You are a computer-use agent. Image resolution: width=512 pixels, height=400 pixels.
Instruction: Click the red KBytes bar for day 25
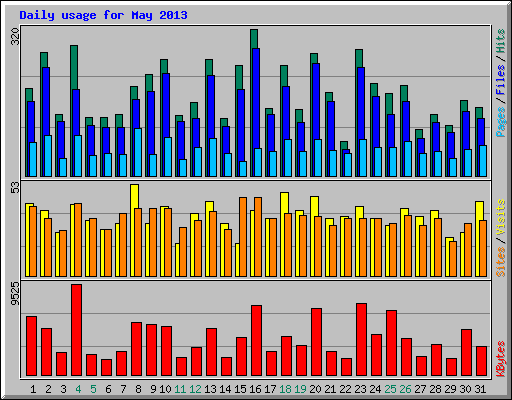(391, 343)
